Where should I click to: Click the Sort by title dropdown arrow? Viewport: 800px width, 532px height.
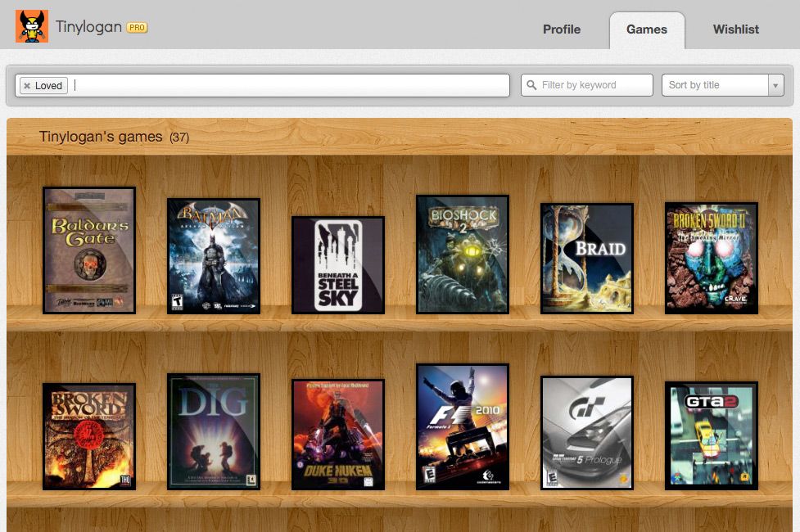tap(775, 85)
